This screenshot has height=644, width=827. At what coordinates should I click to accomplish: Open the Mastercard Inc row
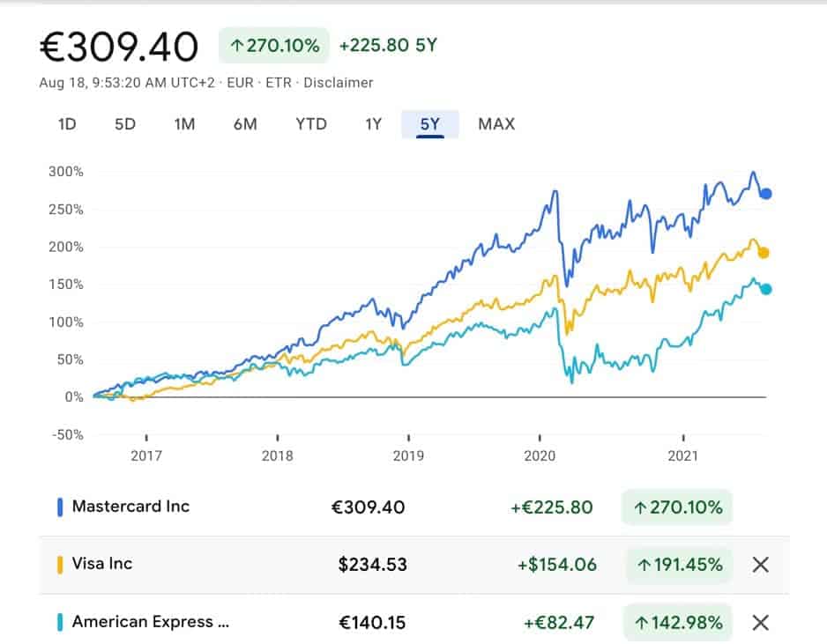coord(414,507)
